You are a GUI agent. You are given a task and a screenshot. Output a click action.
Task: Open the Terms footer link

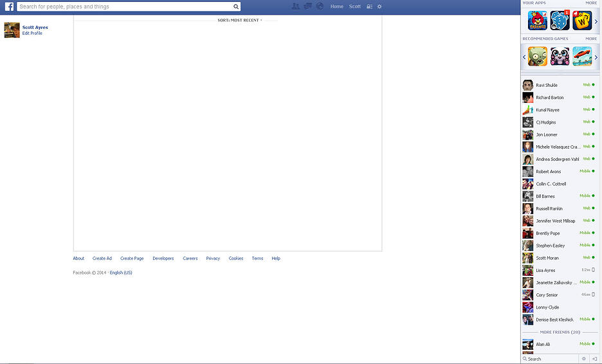(x=258, y=259)
